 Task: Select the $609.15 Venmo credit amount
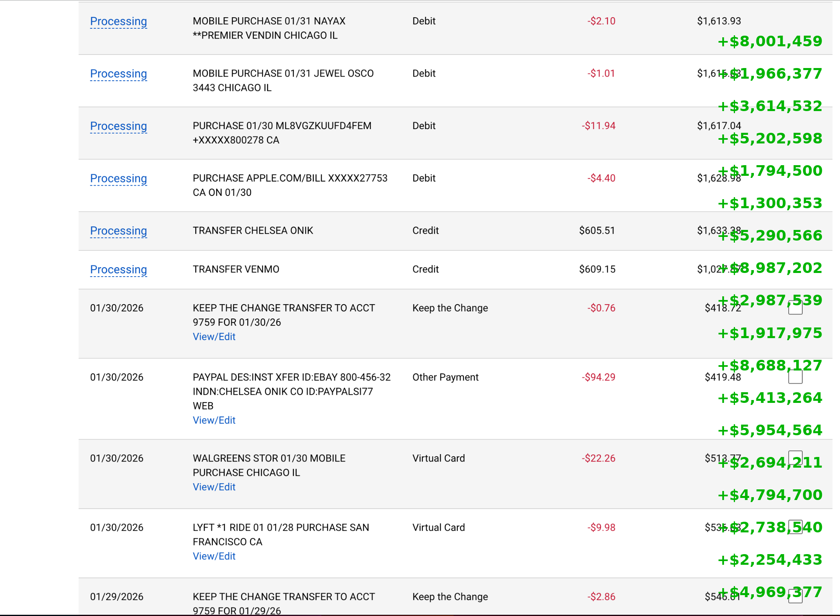[597, 270]
